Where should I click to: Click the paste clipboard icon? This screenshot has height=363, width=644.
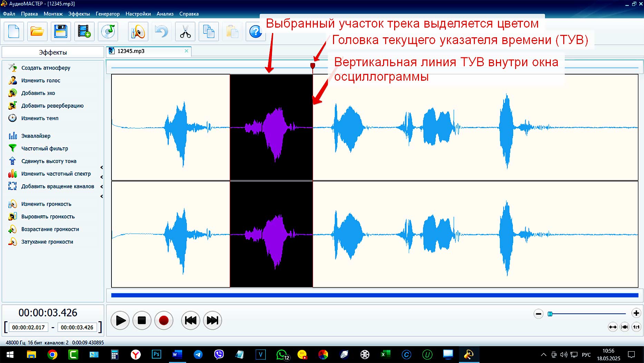click(232, 32)
